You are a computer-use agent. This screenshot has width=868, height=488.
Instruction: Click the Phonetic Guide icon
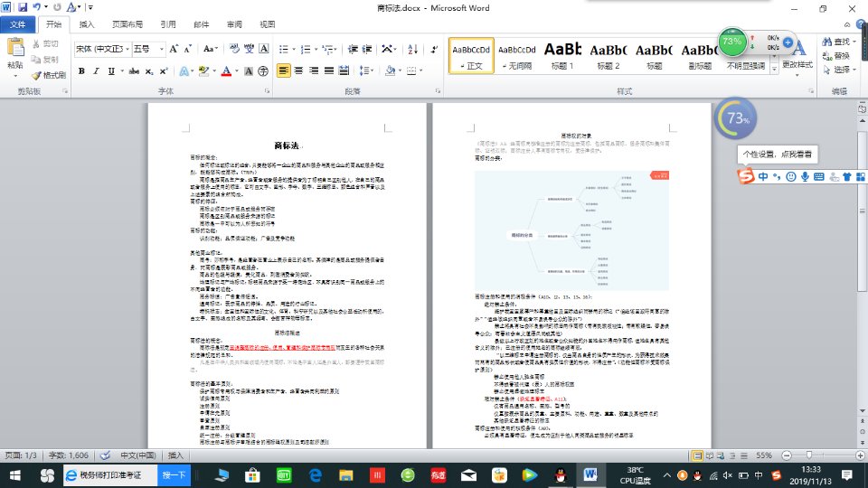pos(250,49)
